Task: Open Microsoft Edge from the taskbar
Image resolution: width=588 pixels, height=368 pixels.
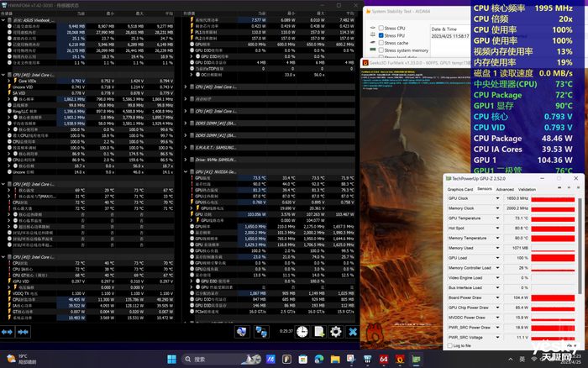Action: coord(319,360)
